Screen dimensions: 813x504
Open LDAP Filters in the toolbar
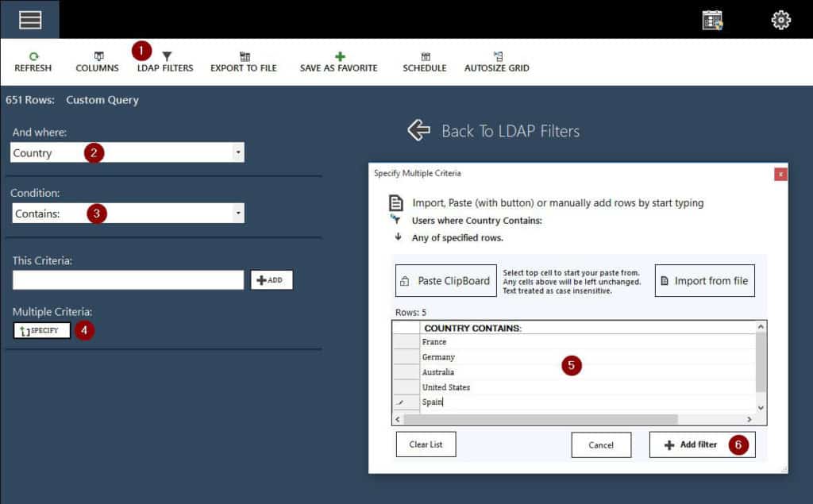point(165,62)
